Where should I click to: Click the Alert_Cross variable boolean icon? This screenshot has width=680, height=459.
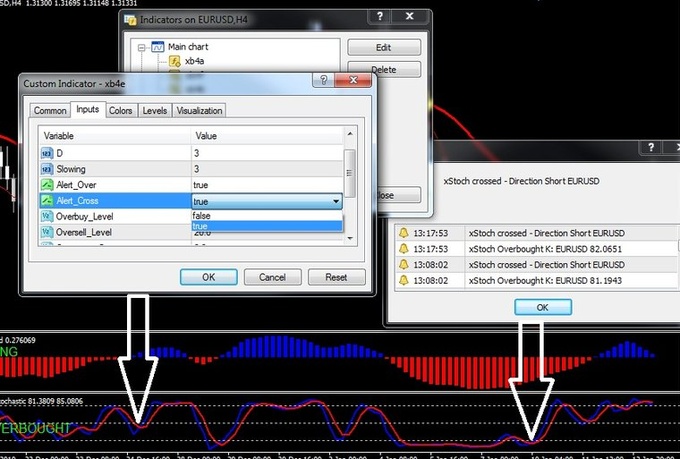pos(47,200)
